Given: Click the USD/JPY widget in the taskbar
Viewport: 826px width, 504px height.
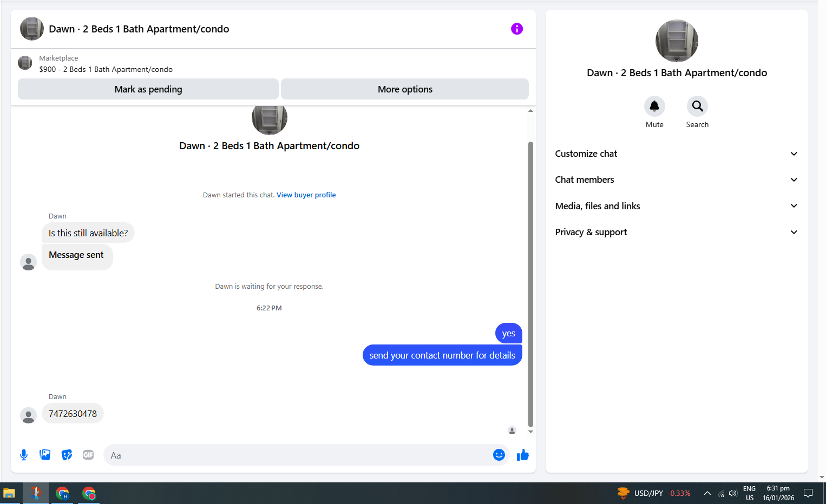Looking at the screenshot, I should click(654, 493).
